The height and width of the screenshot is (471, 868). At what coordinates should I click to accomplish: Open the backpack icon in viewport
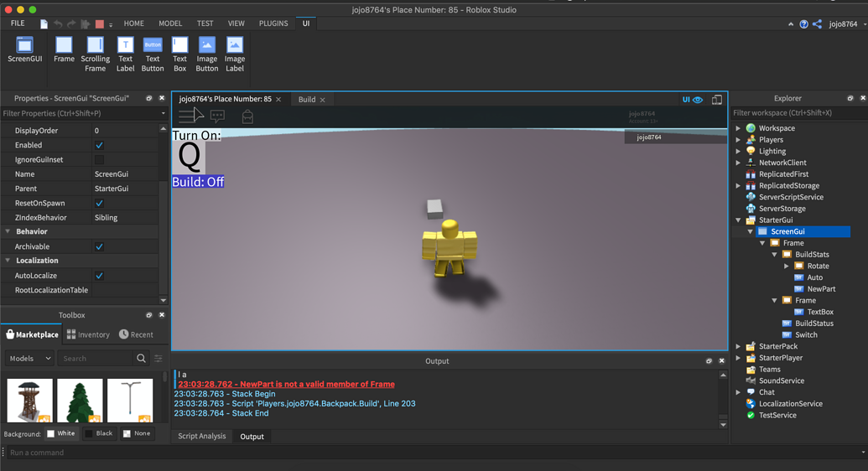click(x=247, y=116)
